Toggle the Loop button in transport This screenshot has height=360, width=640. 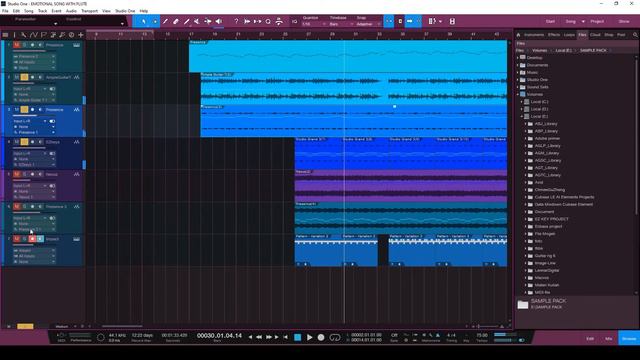point(335,337)
